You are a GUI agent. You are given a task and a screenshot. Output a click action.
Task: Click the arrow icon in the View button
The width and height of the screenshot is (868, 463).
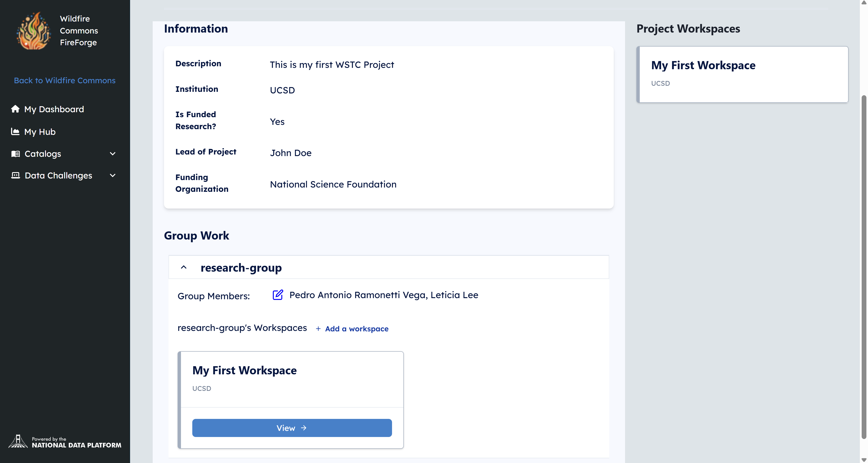tap(304, 428)
